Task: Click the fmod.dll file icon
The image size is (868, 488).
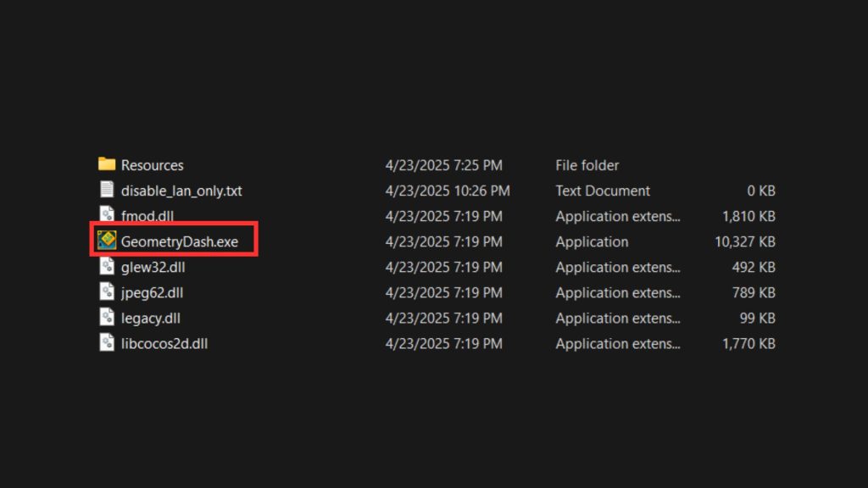Action: pos(107,216)
